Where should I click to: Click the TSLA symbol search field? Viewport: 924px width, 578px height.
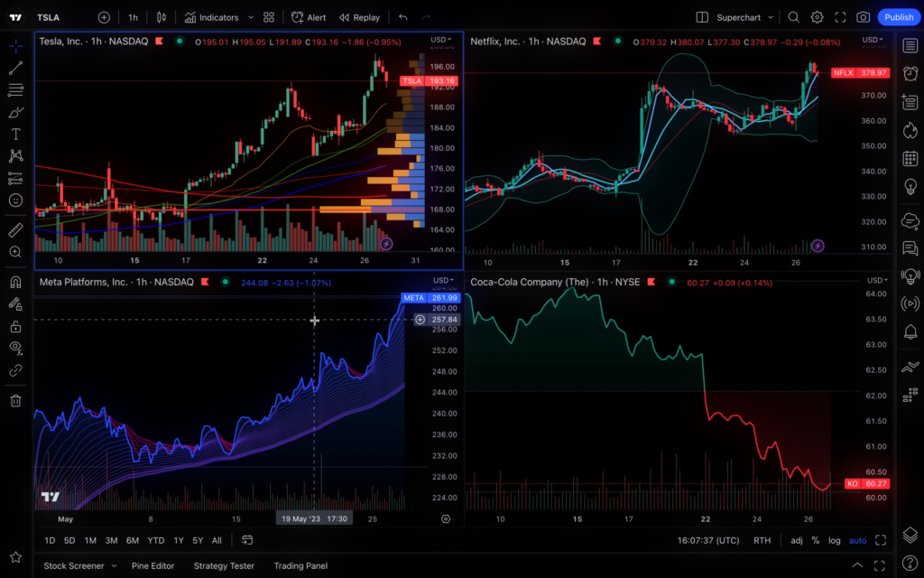[48, 17]
